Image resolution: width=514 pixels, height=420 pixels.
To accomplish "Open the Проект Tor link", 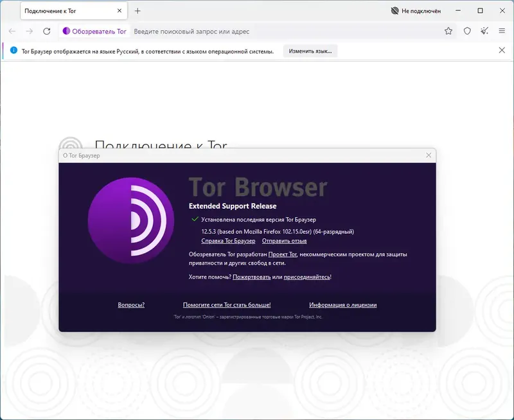I will (283, 254).
